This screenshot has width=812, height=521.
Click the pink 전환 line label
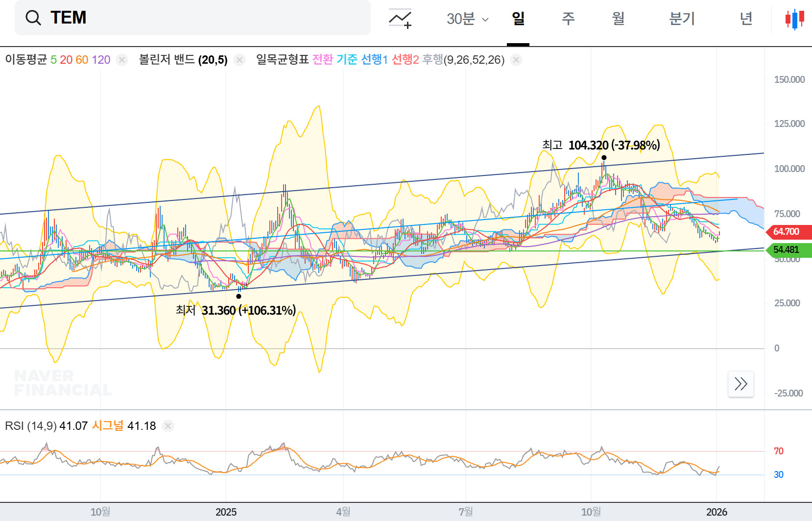click(x=323, y=60)
